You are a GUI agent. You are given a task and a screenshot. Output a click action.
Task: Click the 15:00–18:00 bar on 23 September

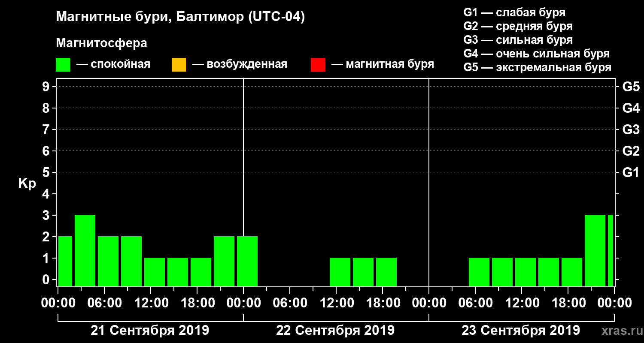(549, 272)
